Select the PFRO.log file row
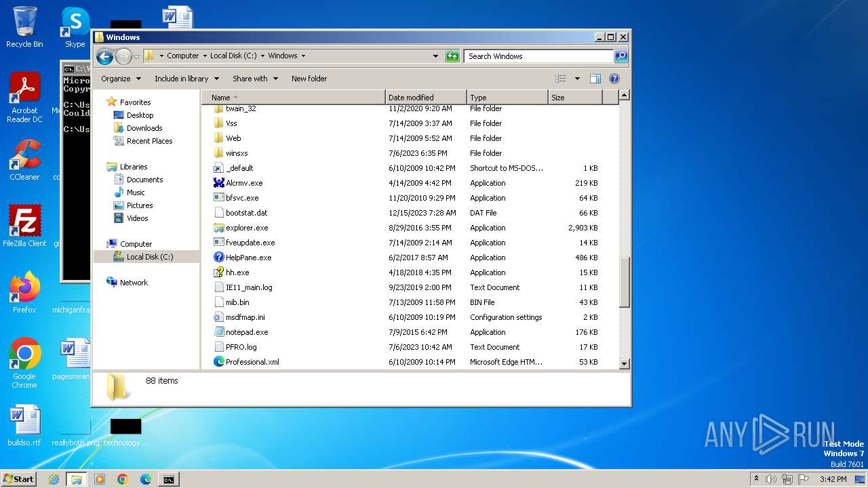 click(410, 347)
